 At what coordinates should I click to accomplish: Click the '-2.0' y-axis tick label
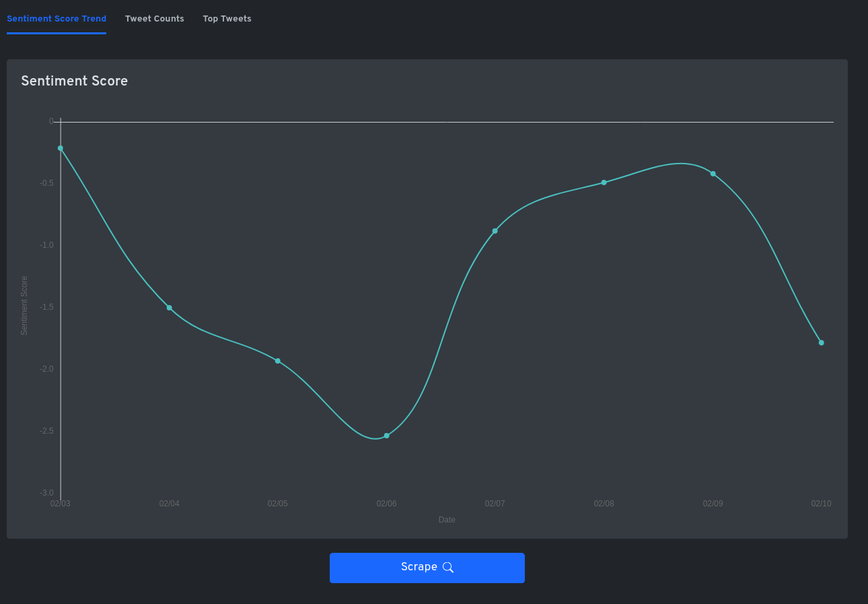pyautogui.click(x=46, y=369)
